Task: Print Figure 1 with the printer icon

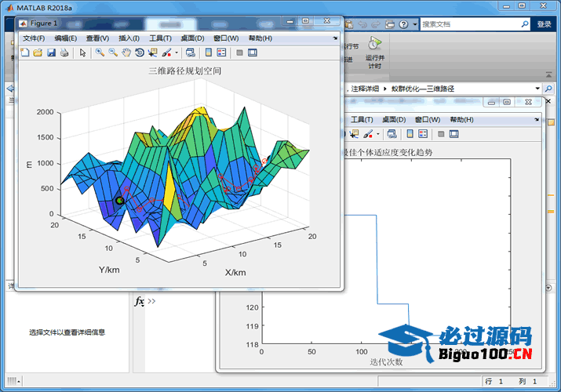Action: pos(64,53)
